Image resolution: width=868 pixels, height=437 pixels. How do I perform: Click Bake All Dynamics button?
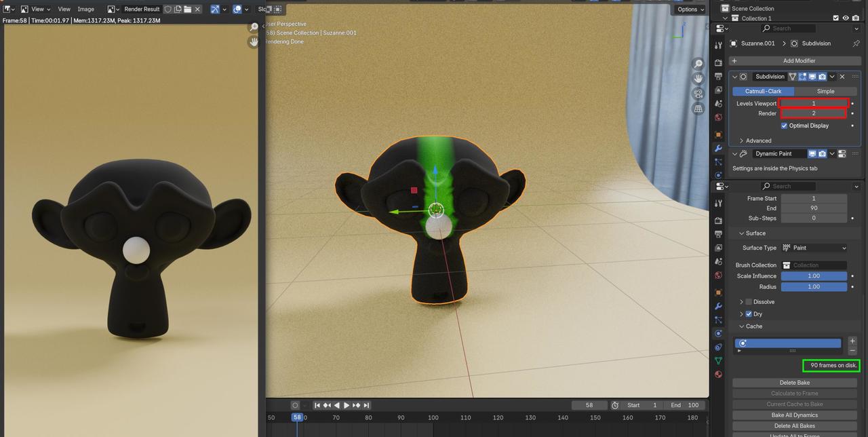coord(795,415)
